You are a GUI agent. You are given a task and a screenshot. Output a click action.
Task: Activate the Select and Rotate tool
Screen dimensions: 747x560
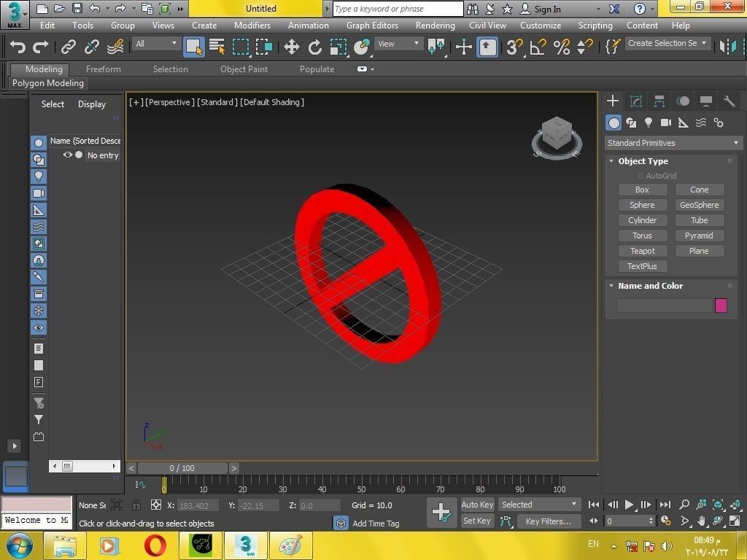click(314, 47)
